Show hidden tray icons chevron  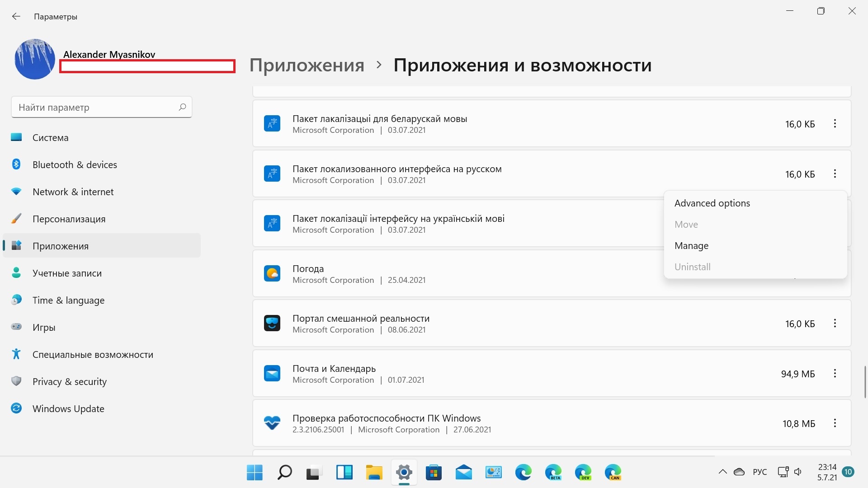pyautogui.click(x=722, y=472)
